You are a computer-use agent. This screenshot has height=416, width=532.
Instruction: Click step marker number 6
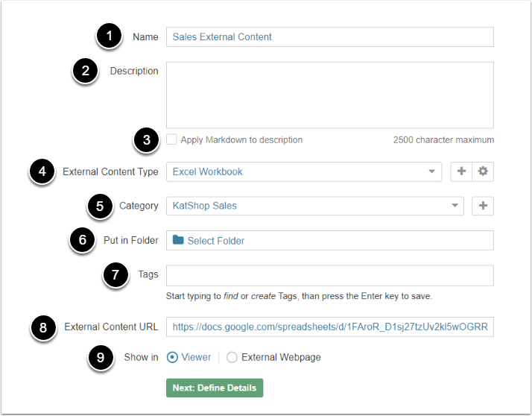click(x=83, y=240)
